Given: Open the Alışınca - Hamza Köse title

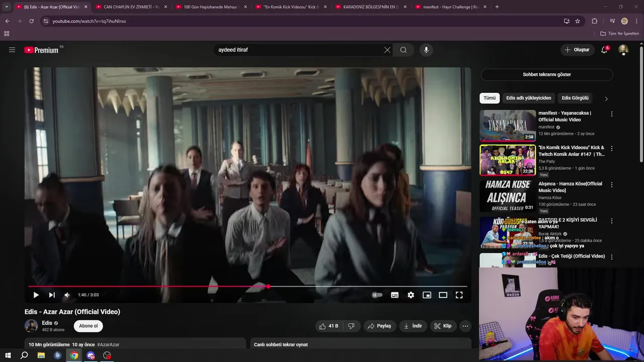Looking at the screenshot, I should [570, 187].
